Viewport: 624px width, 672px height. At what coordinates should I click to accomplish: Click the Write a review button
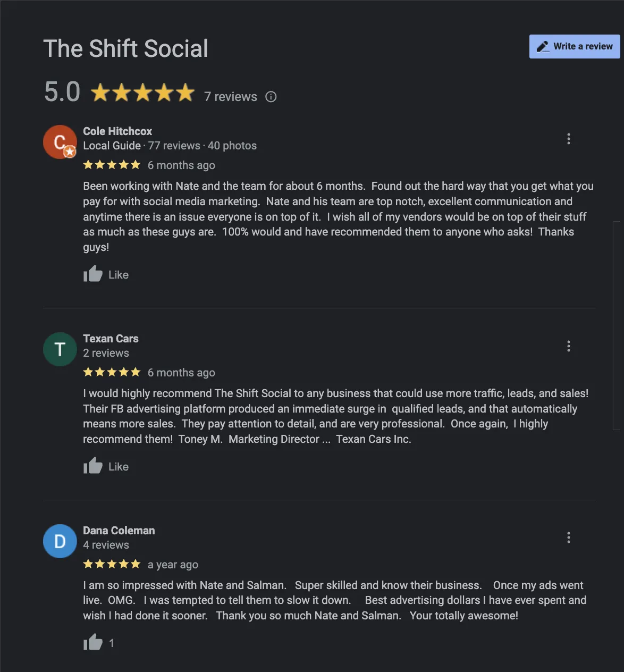[x=575, y=47]
